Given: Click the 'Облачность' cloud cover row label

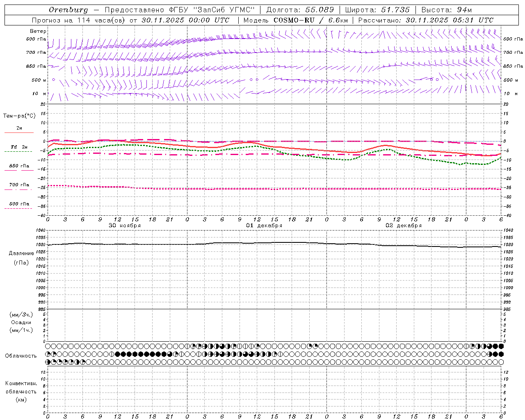Looking at the screenshot, I should tap(21, 356).
